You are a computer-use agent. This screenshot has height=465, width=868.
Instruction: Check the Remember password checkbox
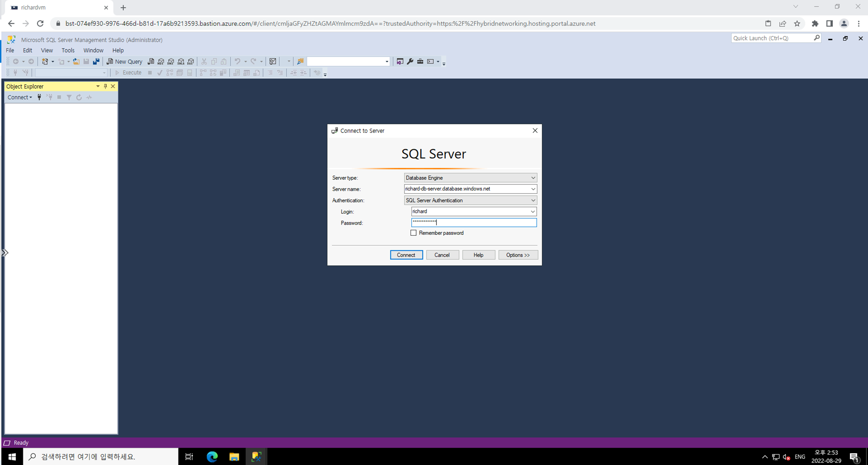click(x=414, y=233)
